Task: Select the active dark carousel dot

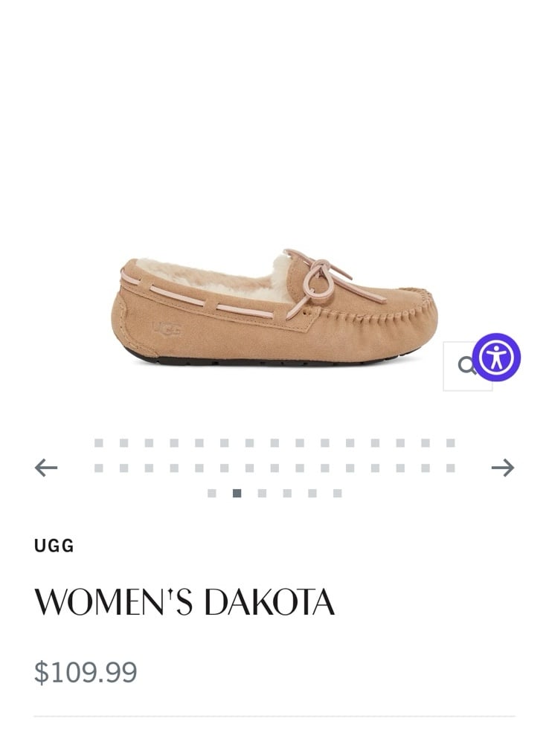Action: tap(237, 494)
